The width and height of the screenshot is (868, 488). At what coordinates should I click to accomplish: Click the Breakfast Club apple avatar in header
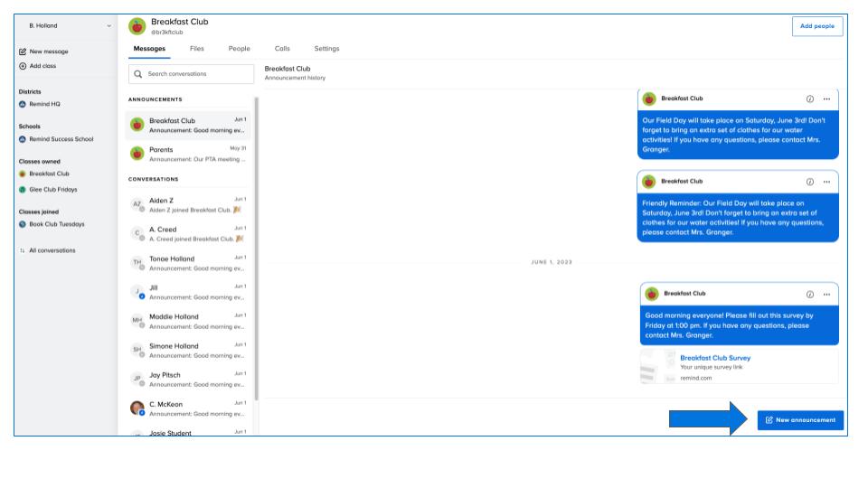(137, 26)
